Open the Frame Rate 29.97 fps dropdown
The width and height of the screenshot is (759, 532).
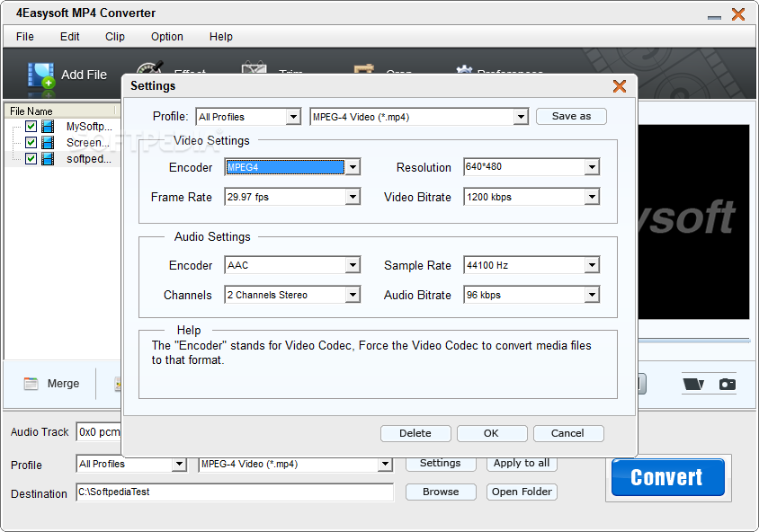[x=353, y=197]
